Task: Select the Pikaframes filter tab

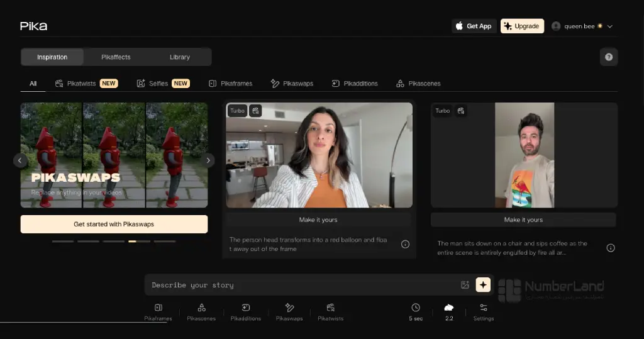Action: click(x=230, y=84)
